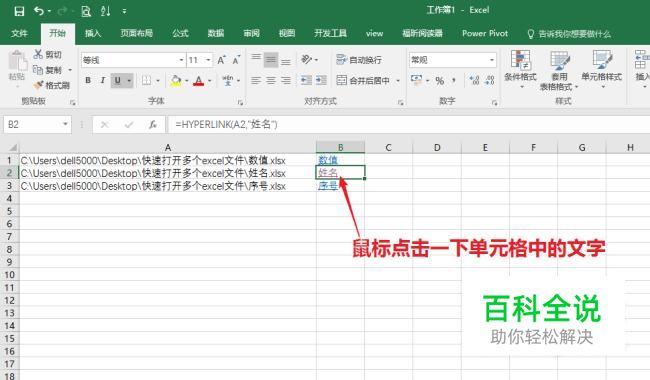The image size is (650, 380).
Task: Toggle Italic formatting
Action: (x=102, y=80)
